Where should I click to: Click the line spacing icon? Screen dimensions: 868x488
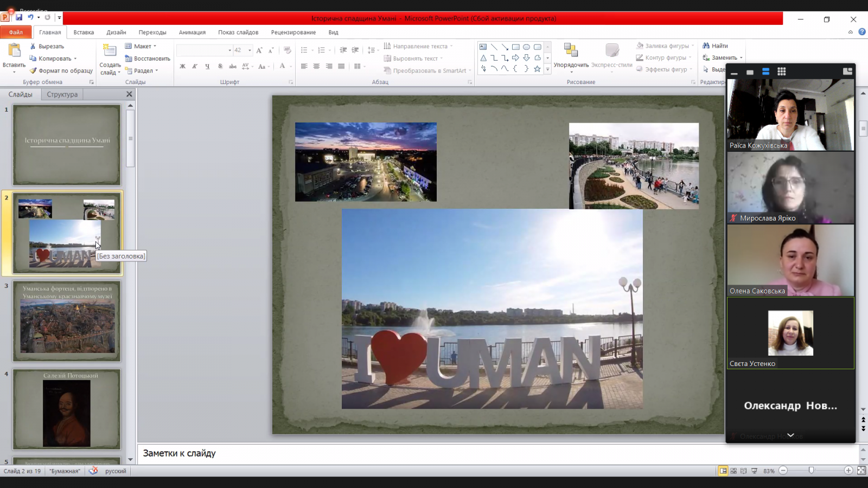click(x=371, y=50)
